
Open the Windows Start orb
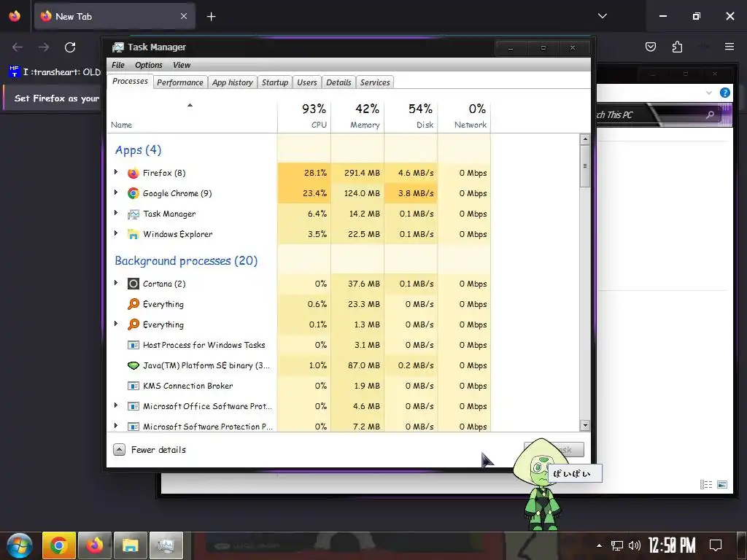[x=20, y=545]
